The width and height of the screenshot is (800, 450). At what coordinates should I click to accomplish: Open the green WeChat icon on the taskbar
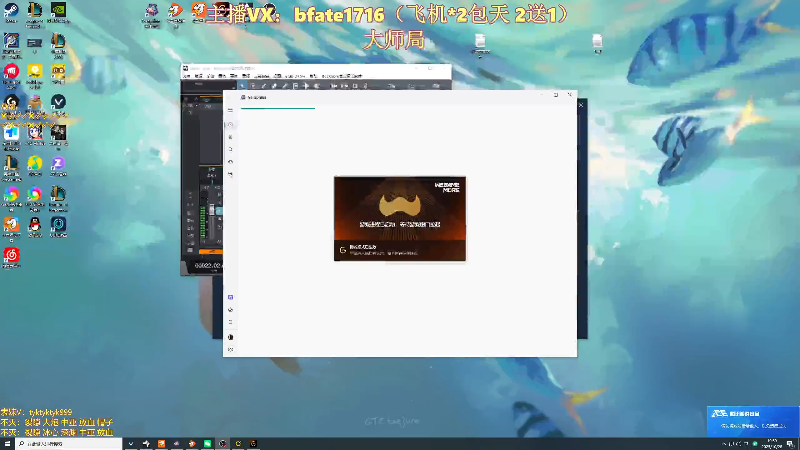pyautogui.click(x=207, y=444)
